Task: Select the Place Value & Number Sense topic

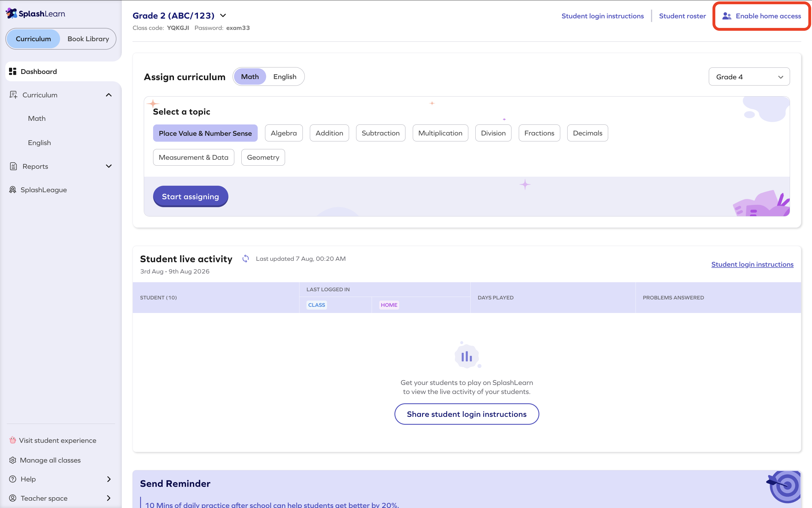Action: (x=205, y=133)
